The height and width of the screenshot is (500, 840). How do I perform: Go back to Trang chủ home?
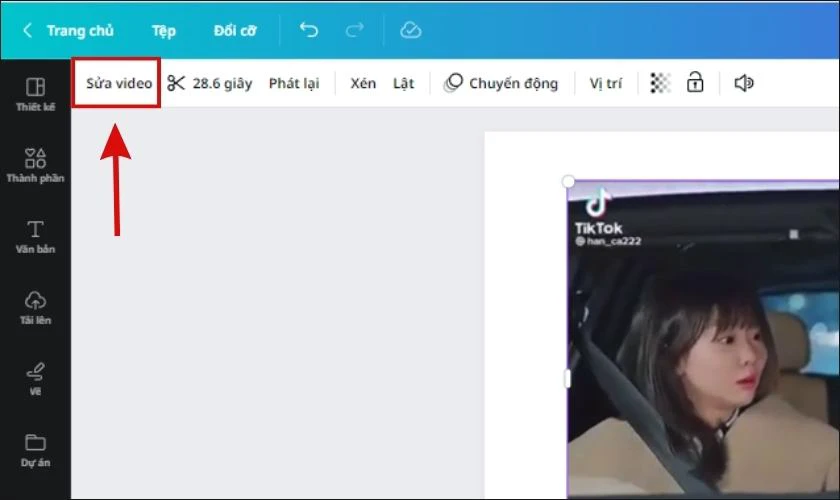click(69, 31)
